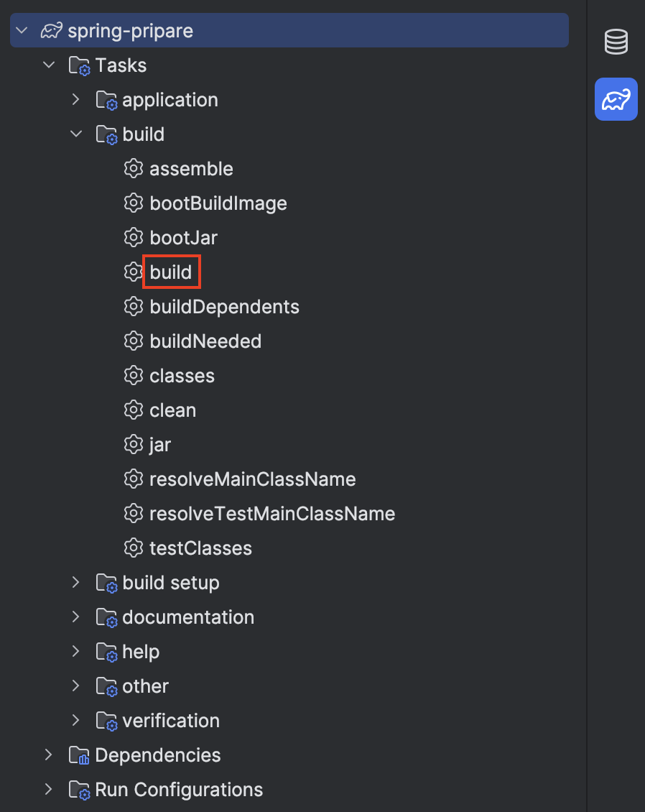Click the Dependencies folder icon
The height and width of the screenshot is (812, 645).
[78, 756]
